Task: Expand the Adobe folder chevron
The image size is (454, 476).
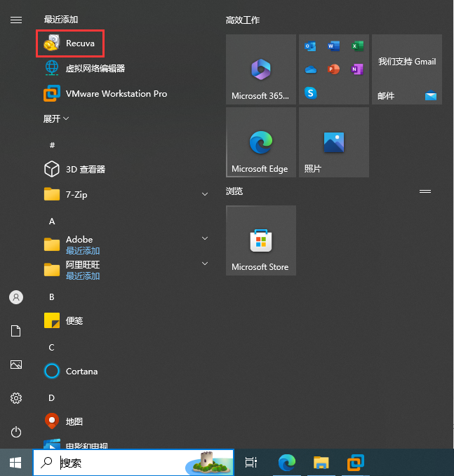Action: 205,238
